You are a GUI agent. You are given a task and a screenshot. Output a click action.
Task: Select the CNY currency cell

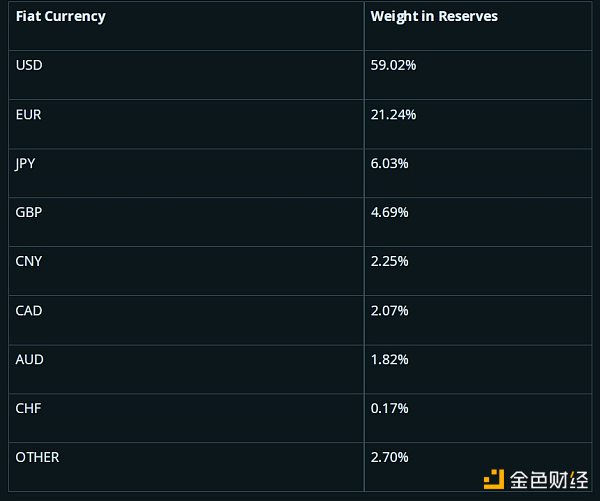pos(29,261)
